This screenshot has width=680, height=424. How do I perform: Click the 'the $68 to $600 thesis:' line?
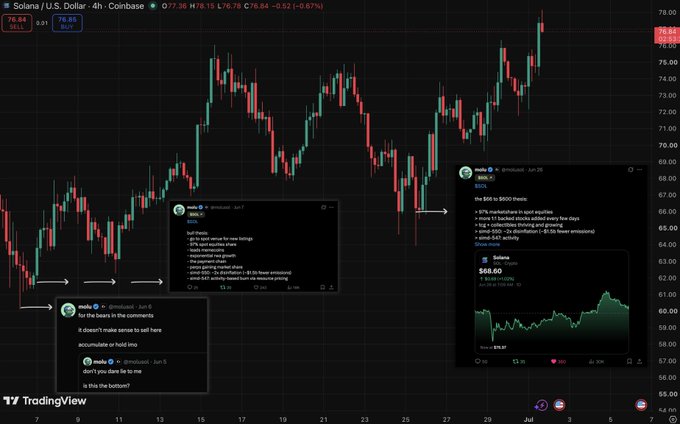(x=501, y=199)
